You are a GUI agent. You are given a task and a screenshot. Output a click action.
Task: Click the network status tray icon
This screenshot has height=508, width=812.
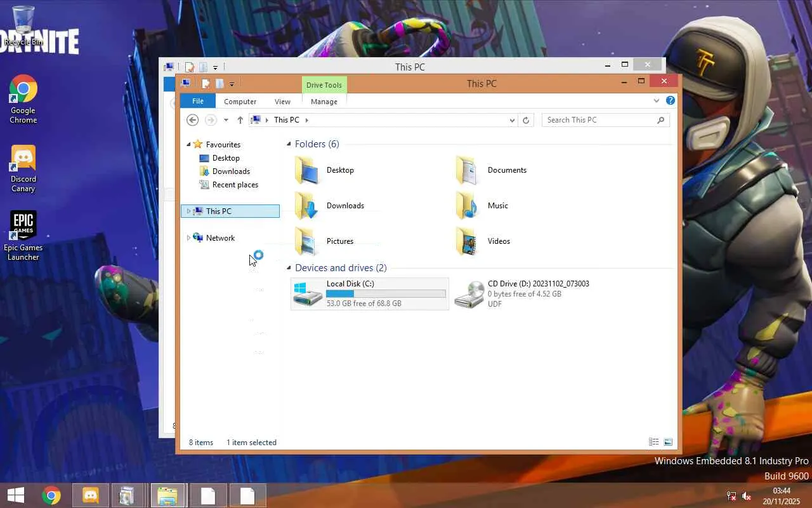pos(731,496)
